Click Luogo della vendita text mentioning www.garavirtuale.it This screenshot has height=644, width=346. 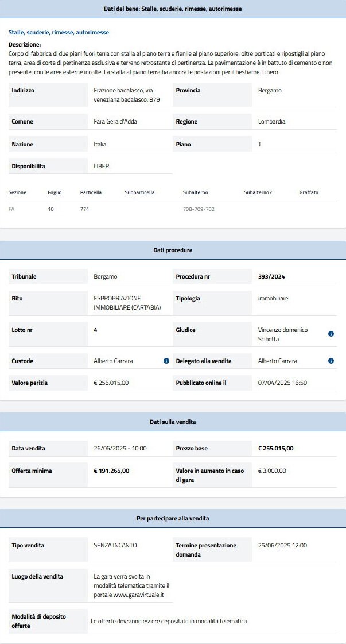pos(131,585)
